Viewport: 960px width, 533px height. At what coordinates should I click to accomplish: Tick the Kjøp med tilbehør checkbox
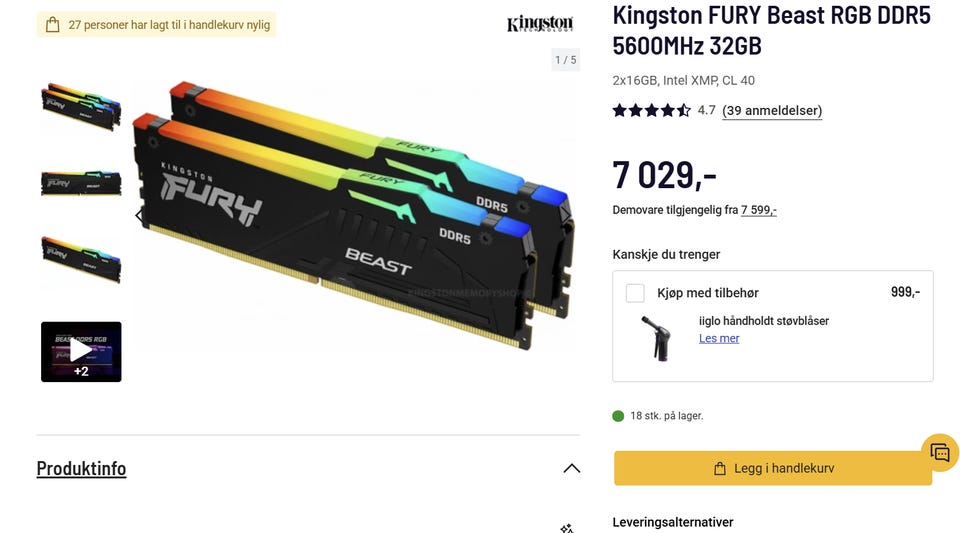(635, 293)
